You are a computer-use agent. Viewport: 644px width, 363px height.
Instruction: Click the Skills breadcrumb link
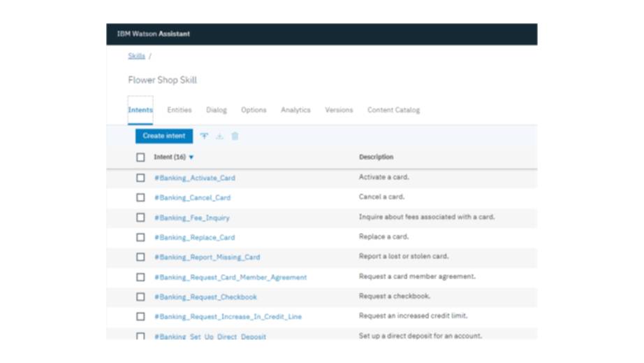click(136, 56)
